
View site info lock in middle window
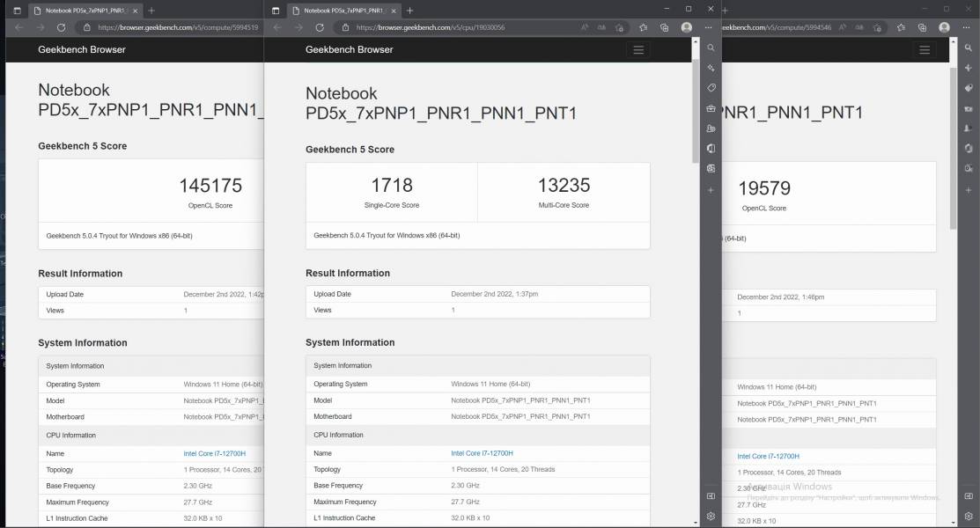[345, 27]
